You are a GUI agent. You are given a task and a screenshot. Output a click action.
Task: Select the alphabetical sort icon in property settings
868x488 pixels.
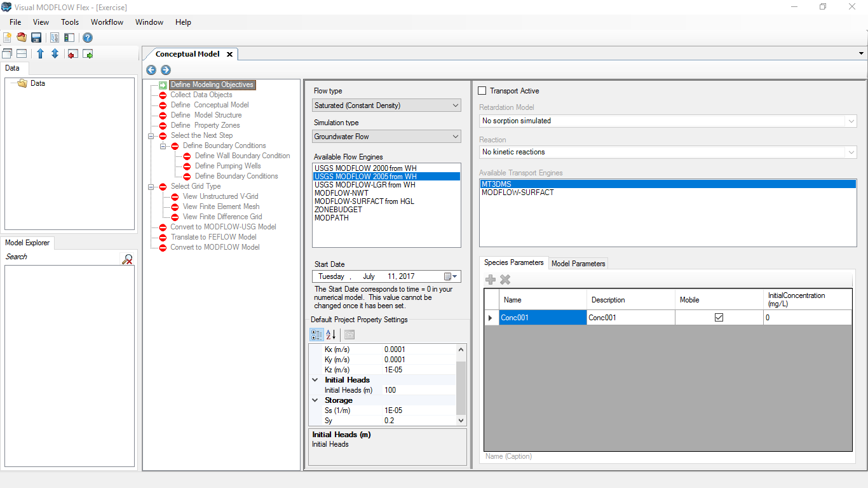point(330,334)
